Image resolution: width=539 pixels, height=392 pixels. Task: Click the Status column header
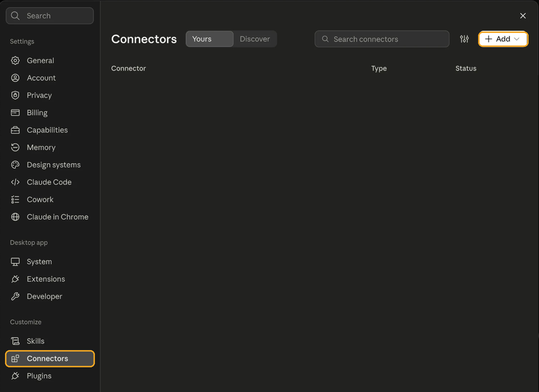[x=466, y=68]
